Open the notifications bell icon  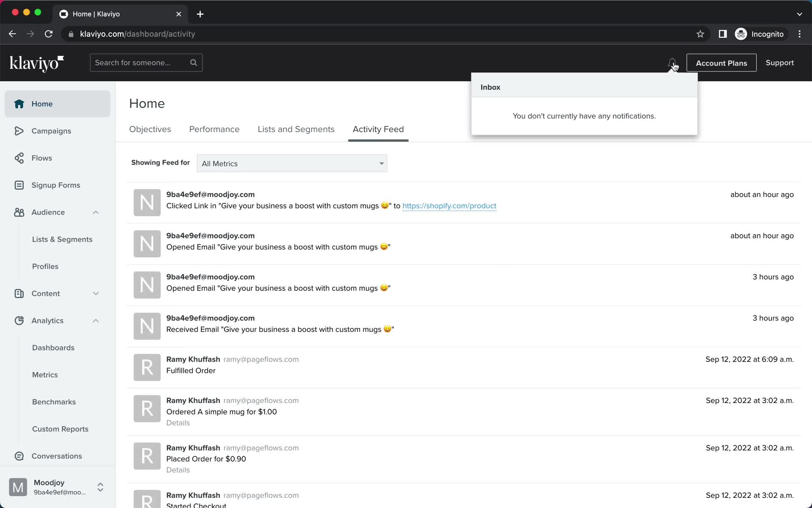672,63
